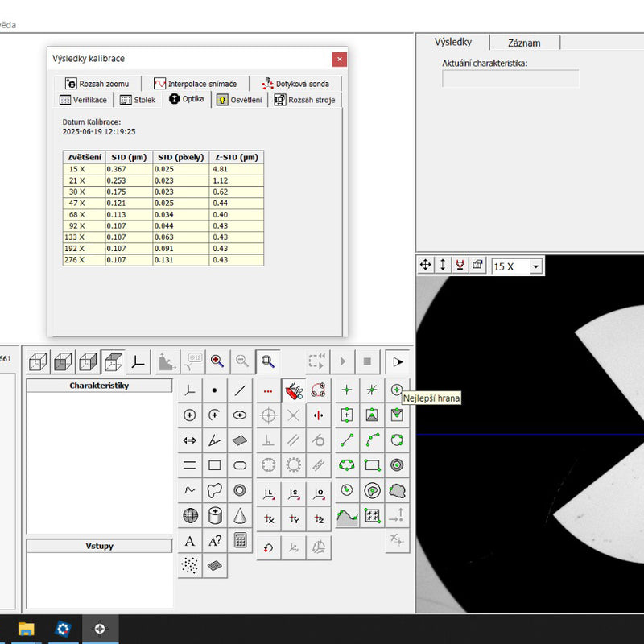Select the green line edge finder tool
Image resolution: width=644 pixels, height=644 pixels.
point(347,440)
